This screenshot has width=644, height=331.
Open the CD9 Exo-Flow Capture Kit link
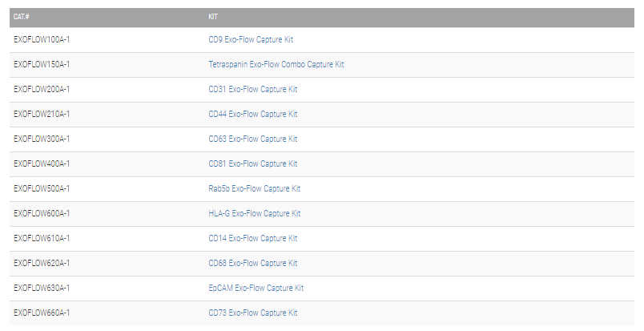point(252,39)
